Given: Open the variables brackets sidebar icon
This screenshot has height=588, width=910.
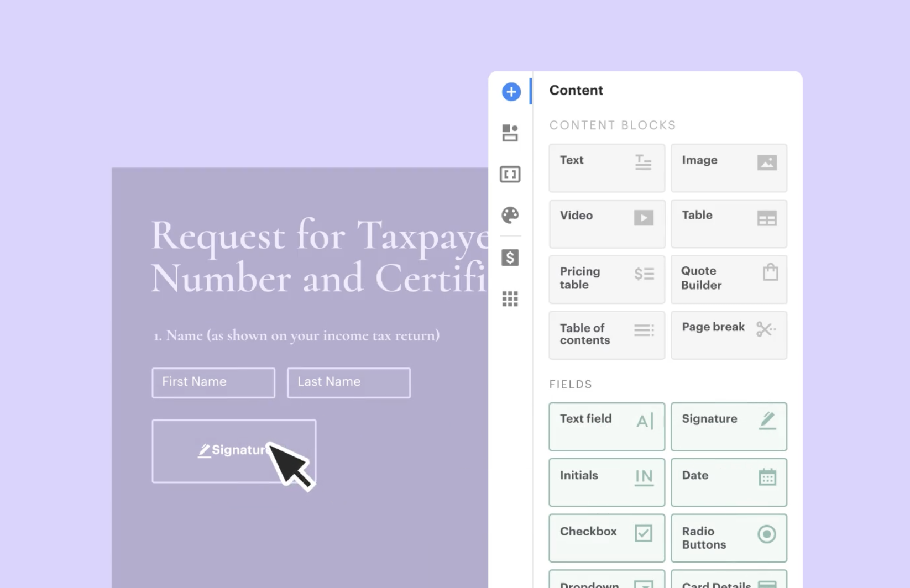Looking at the screenshot, I should 510,175.
